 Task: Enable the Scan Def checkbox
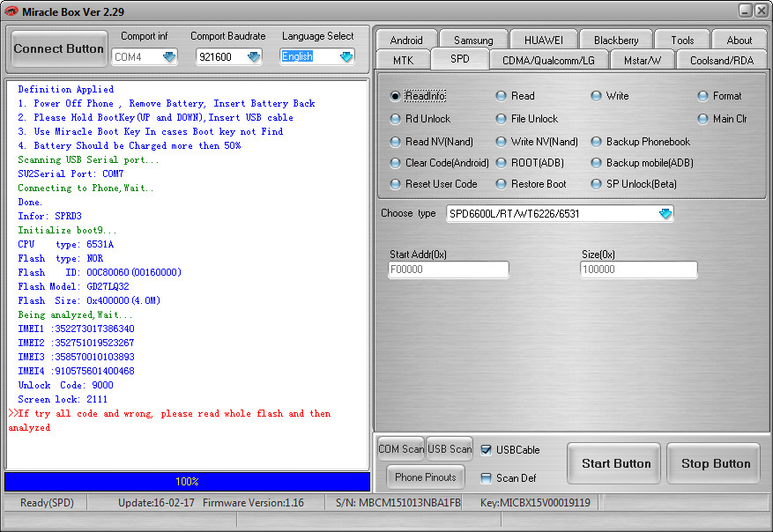(x=486, y=477)
